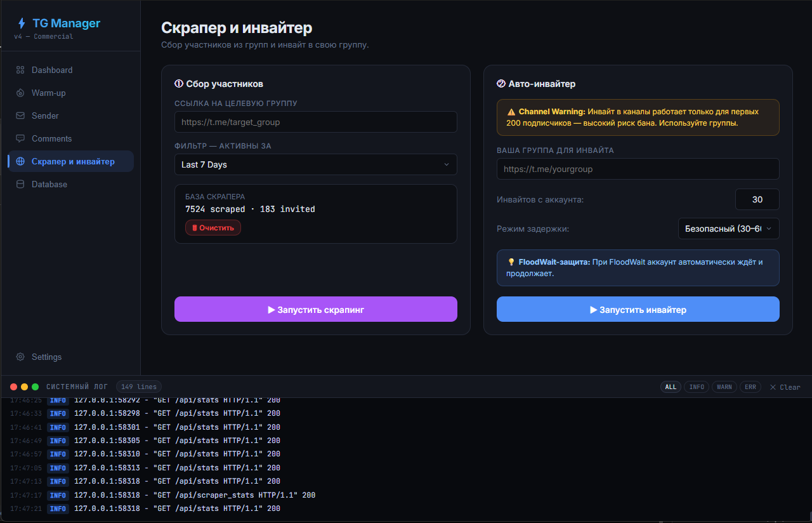Click the Dashboard grid icon in sidebar

click(20, 70)
